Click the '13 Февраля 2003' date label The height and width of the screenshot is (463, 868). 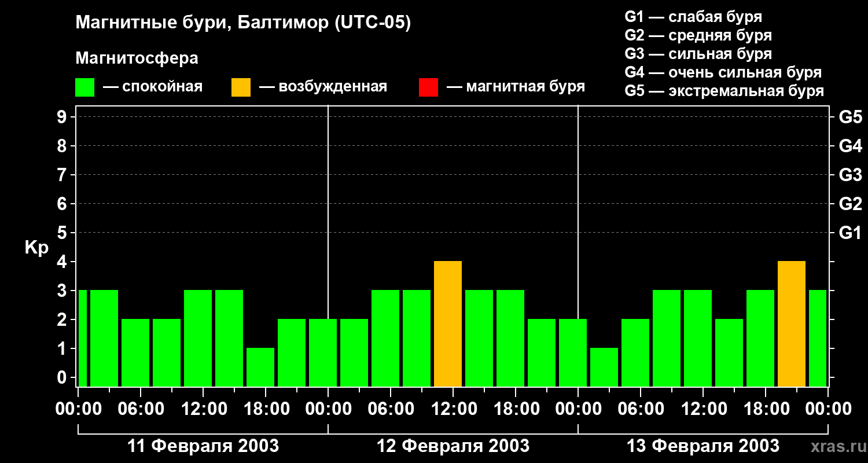pyautogui.click(x=703, y=446)
